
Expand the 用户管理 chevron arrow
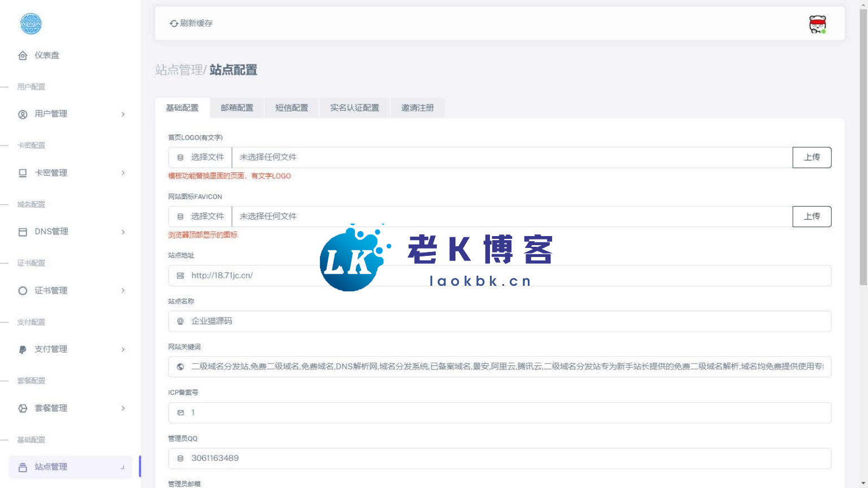coord(123,114)
